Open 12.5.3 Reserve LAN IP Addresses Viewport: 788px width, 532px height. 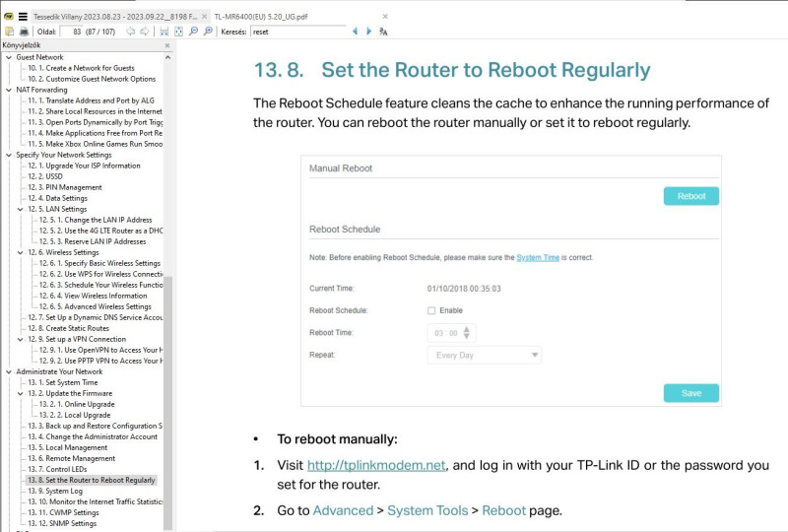pos(93,242)
